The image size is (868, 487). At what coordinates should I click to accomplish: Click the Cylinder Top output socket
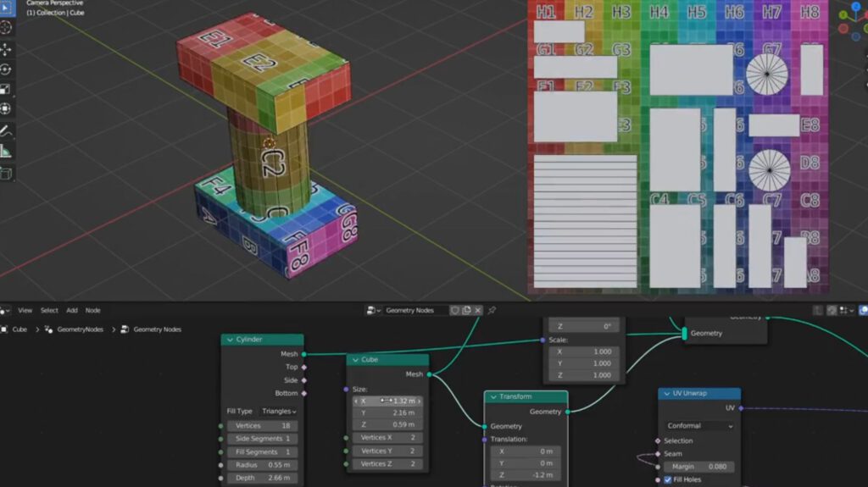tap(304, 367)
